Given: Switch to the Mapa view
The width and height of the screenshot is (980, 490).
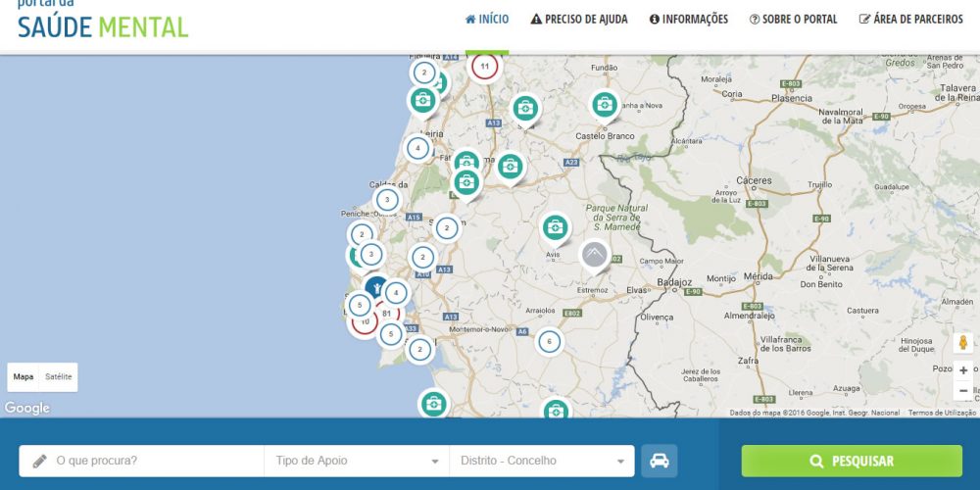Looking at the screenshot, I should click(24, 377).
